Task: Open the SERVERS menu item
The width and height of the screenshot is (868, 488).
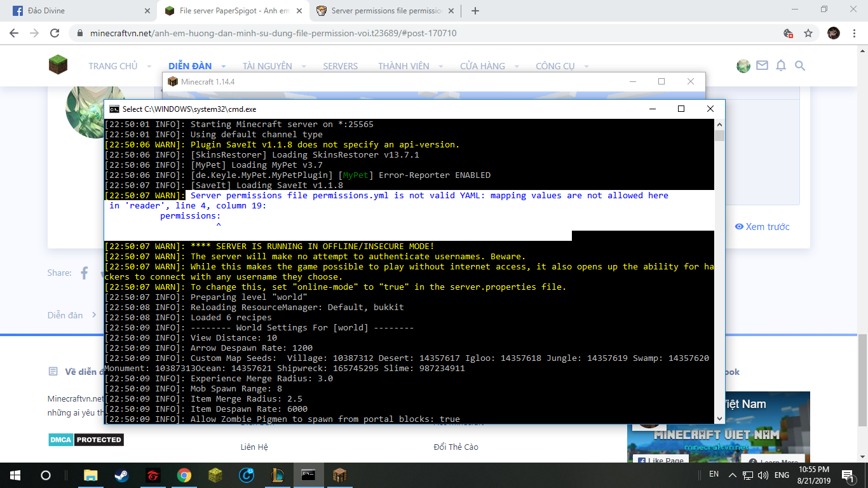Action: click(340, 66)
